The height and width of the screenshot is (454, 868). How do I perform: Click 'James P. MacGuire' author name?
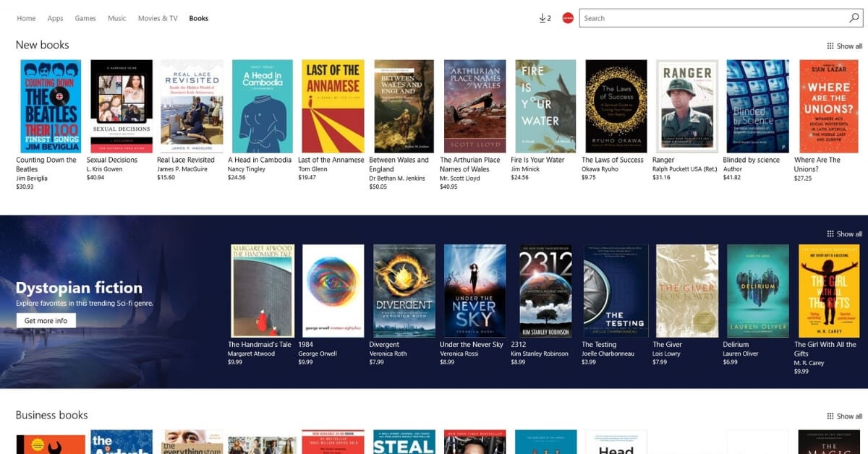tap(182, 169)
